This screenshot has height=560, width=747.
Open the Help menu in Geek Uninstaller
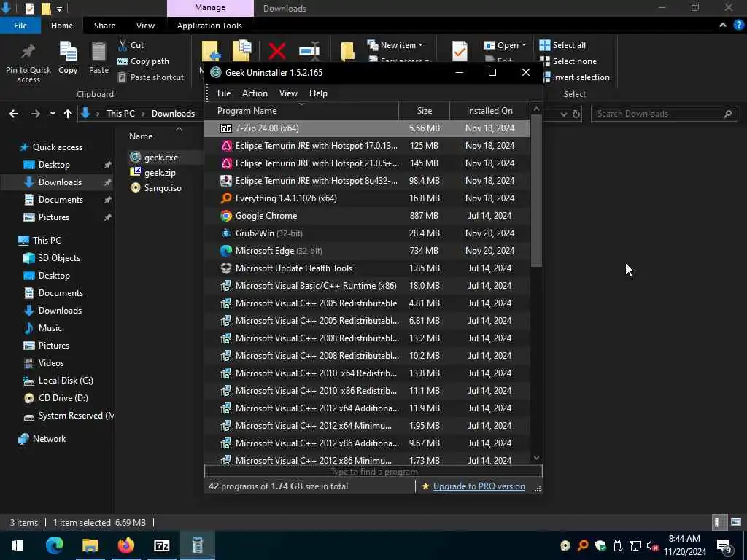[x=318, y=93]
